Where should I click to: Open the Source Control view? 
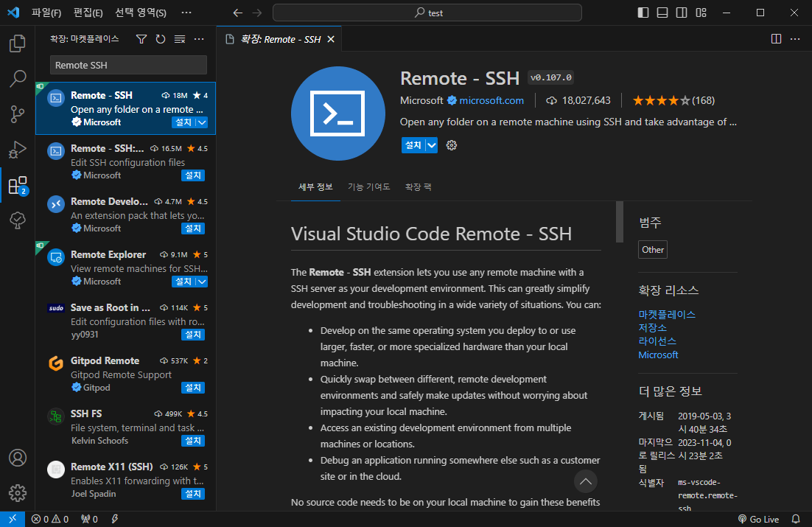click(x=18, y=114)
